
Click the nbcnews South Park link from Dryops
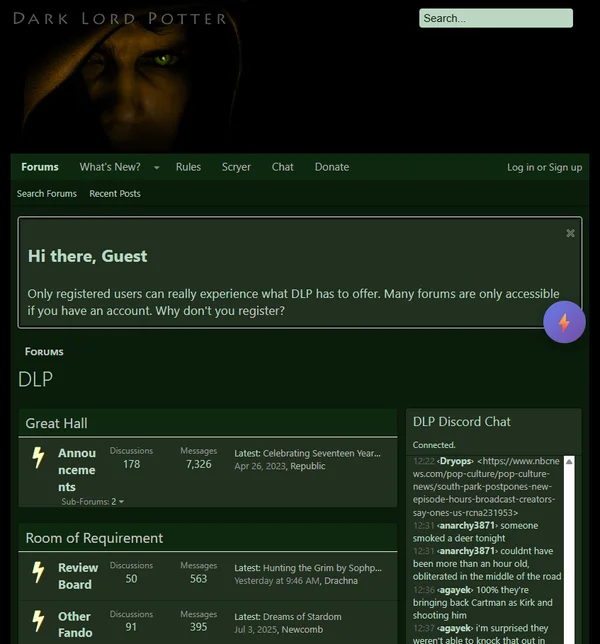point(486,487)
